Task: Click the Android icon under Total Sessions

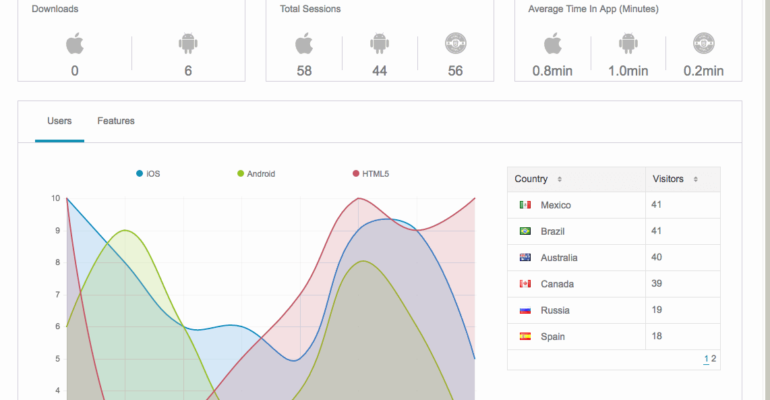Action: coord(380,43)
